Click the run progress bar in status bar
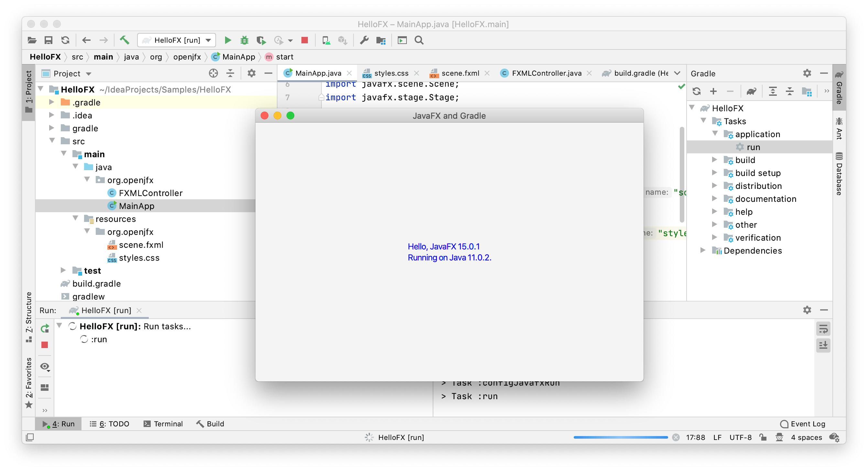Viewport: 868px width, 471px height. tap(620, 437)
